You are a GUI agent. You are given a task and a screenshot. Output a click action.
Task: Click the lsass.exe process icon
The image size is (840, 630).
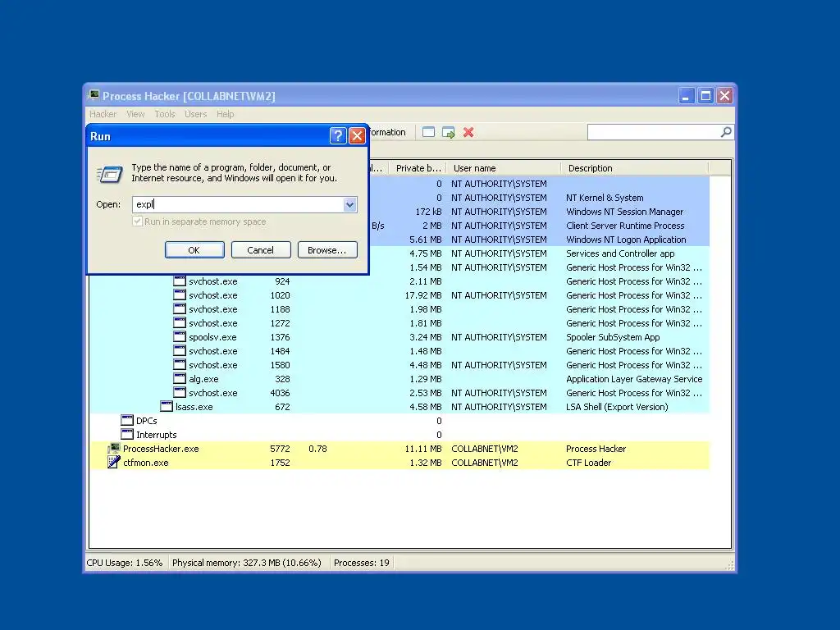click(166, 407)
